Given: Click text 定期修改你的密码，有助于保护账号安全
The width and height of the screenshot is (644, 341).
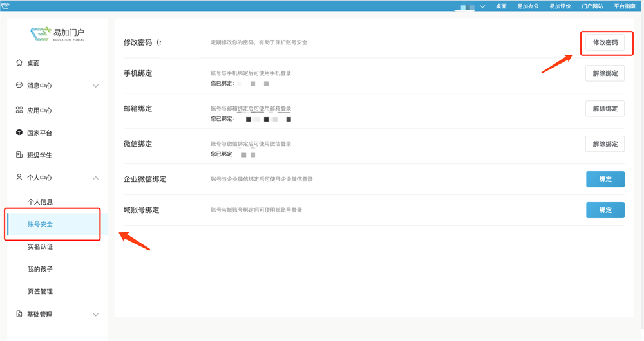Looking at the screenshot, I should tap(259, 42).
